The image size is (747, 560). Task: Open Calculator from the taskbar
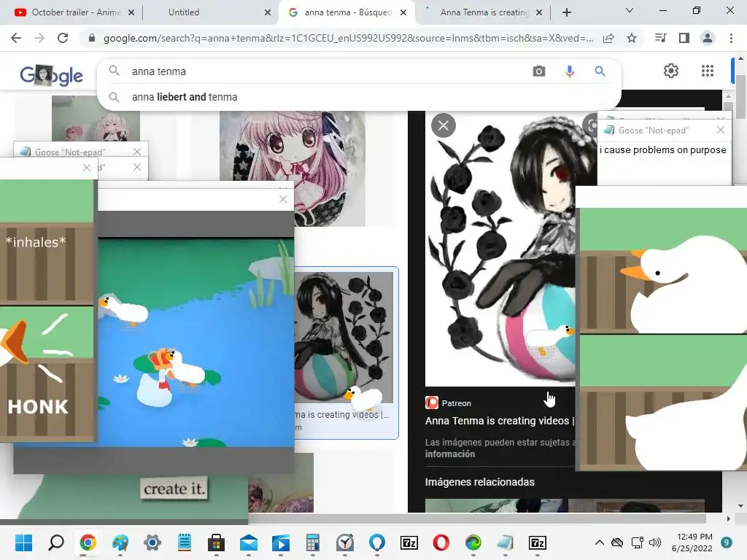(312, 542)
